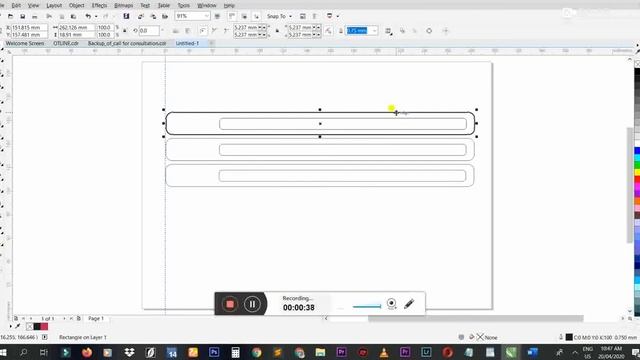Click the Import icon in toolbar
The width and height of the screenshot is (640, 360).
coord(141,16)
